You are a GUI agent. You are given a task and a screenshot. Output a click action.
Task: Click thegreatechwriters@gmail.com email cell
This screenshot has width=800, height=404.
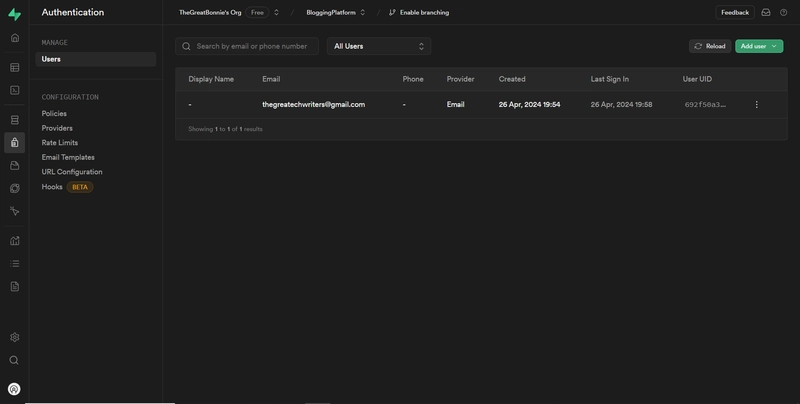pos(313,105)
